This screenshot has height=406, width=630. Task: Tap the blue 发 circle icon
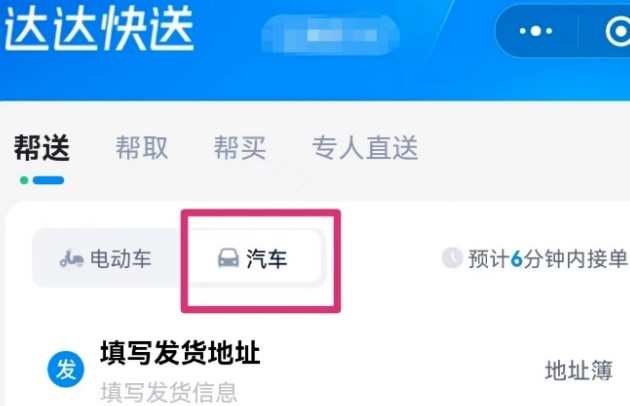(x=66, y=369)
